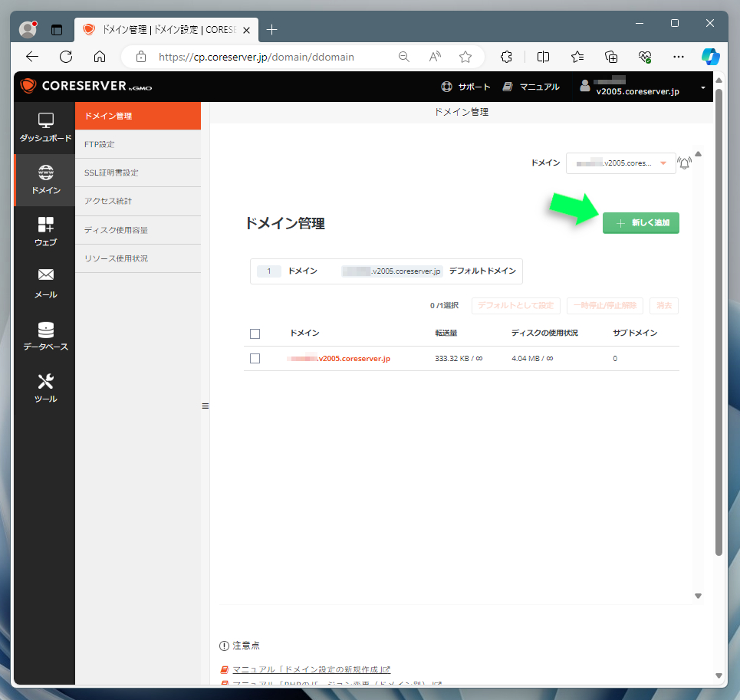Open the マニュアル header link
This screenshot has height=700, width=740.
[531, 87]
